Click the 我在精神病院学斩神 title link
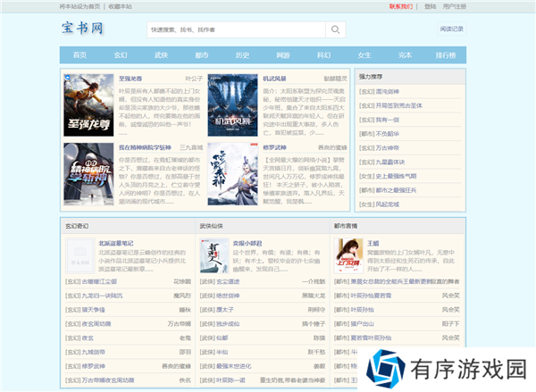 (x=145, y=147)
